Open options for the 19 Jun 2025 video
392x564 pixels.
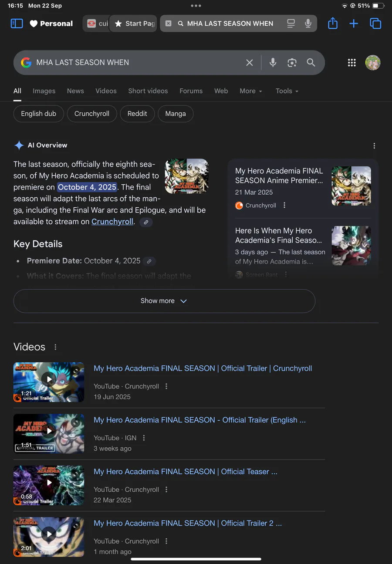tap(166, 386)
